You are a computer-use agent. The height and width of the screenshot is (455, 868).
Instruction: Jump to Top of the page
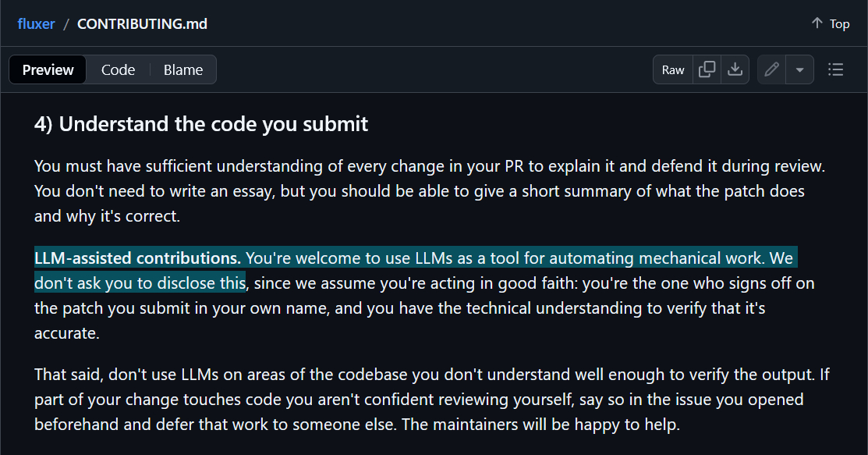click(831, 23)
